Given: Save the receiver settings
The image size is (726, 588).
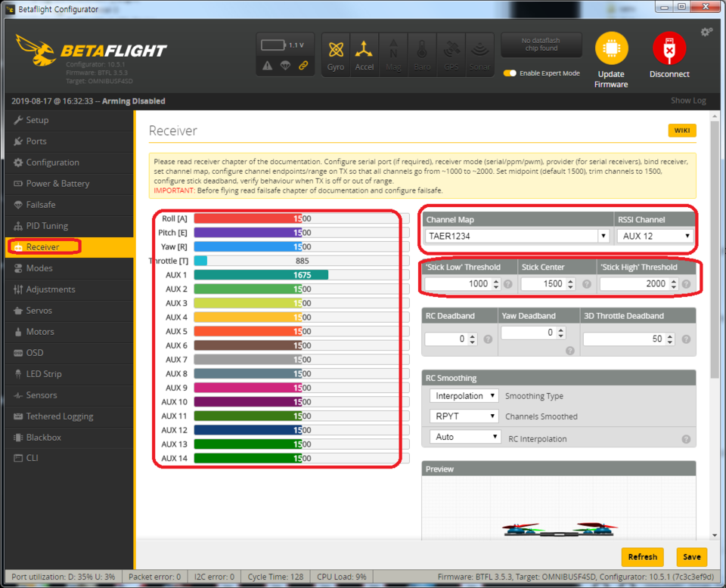Looking at the screenshot, I should pos(692,557).
